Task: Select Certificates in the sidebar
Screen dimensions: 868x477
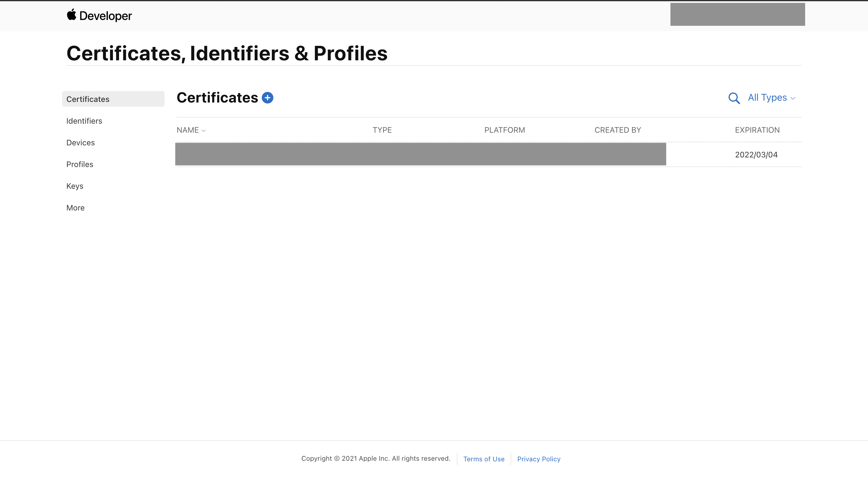Action: click(88, 99)
